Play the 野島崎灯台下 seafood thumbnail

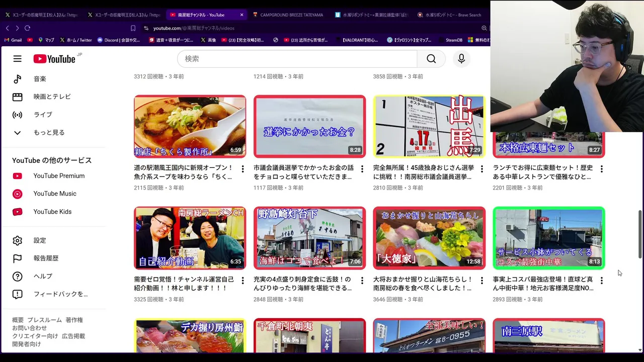point(309,238)
